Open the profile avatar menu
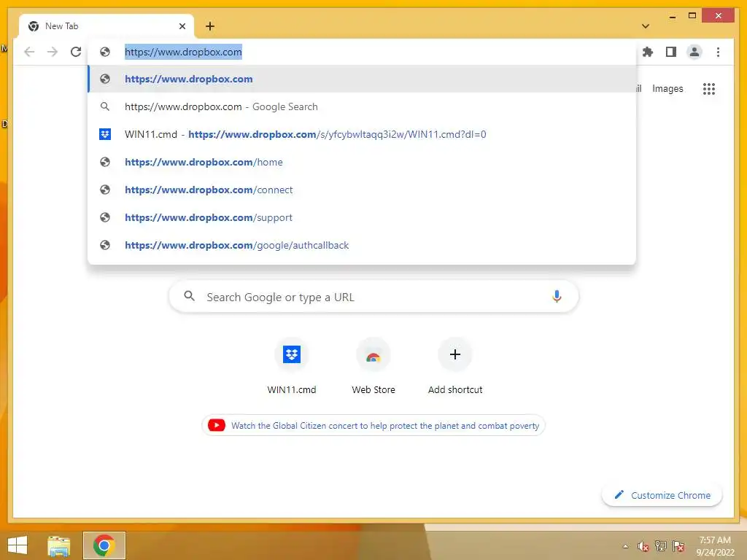 (694, 52)
